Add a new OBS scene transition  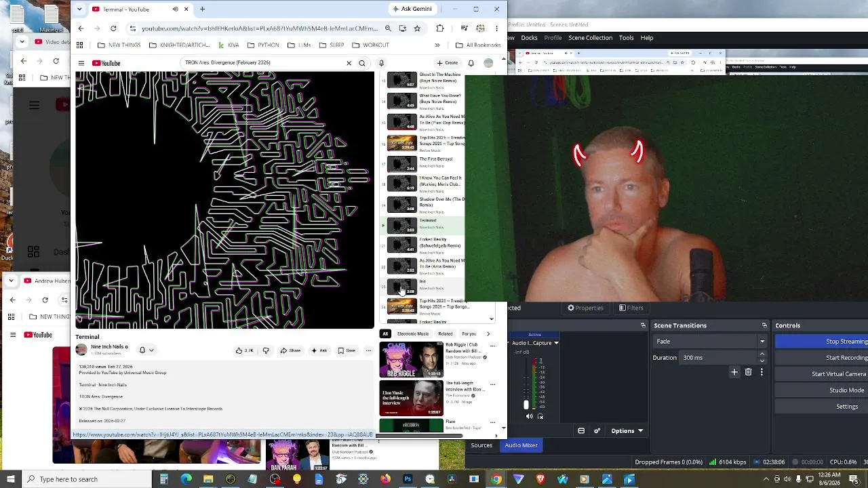[x=734, y=372]
